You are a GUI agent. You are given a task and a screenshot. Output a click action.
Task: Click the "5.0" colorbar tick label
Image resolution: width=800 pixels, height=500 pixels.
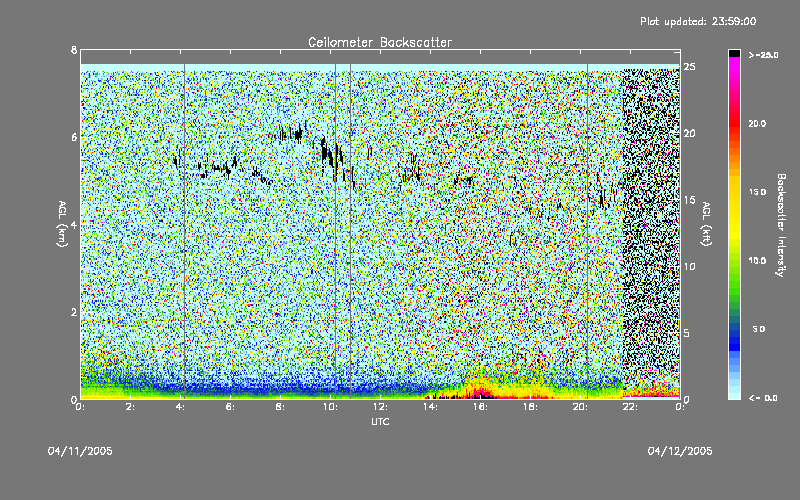pos(759,329)
